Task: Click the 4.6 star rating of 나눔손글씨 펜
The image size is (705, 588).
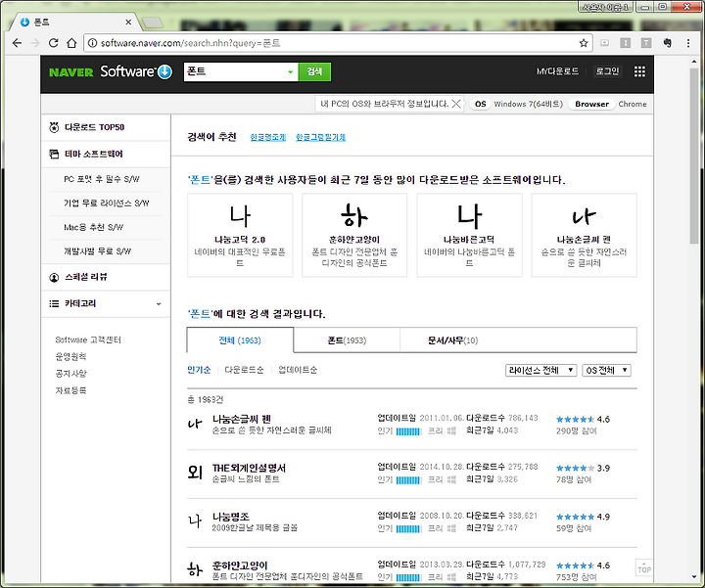Action: pos(584,420)
